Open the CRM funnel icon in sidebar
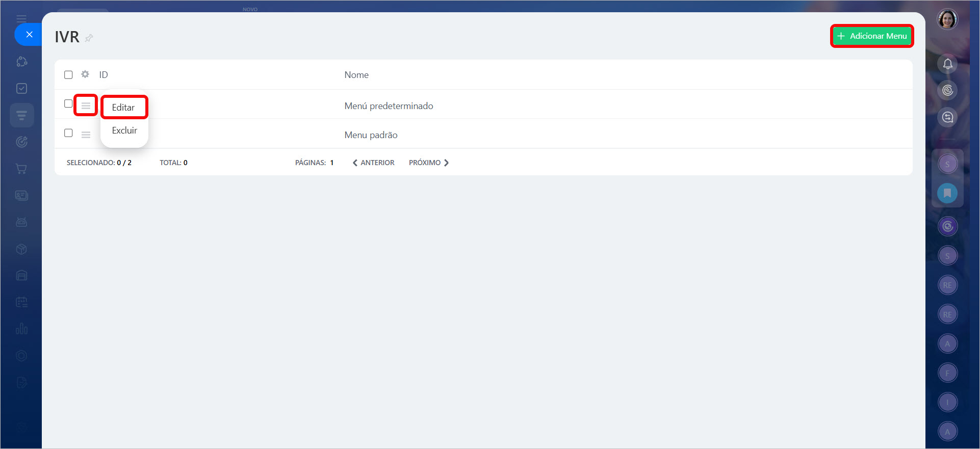The width and height of the screenshot is (980, 449). (x=21, y=115)
